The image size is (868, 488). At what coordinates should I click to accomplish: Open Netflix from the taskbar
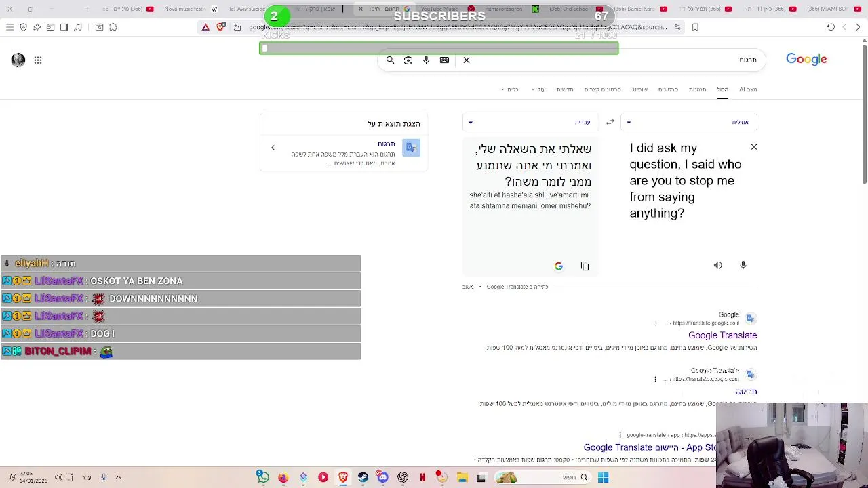pyautogui.click(x=422, y=477)
